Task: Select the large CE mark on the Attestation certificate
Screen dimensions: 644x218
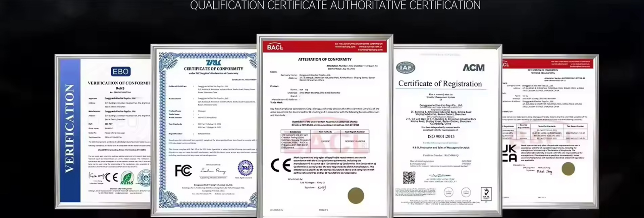Action: tap(281, 165)
